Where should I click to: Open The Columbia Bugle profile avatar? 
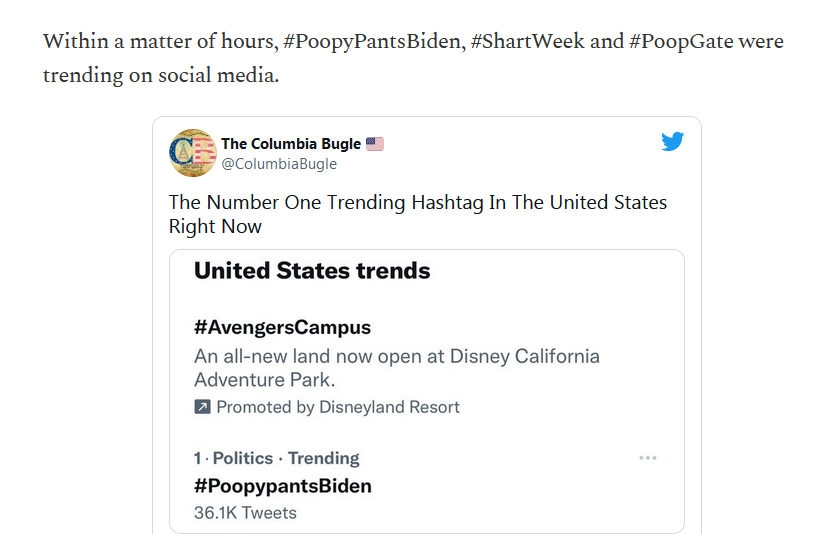(x=193, y=153)
